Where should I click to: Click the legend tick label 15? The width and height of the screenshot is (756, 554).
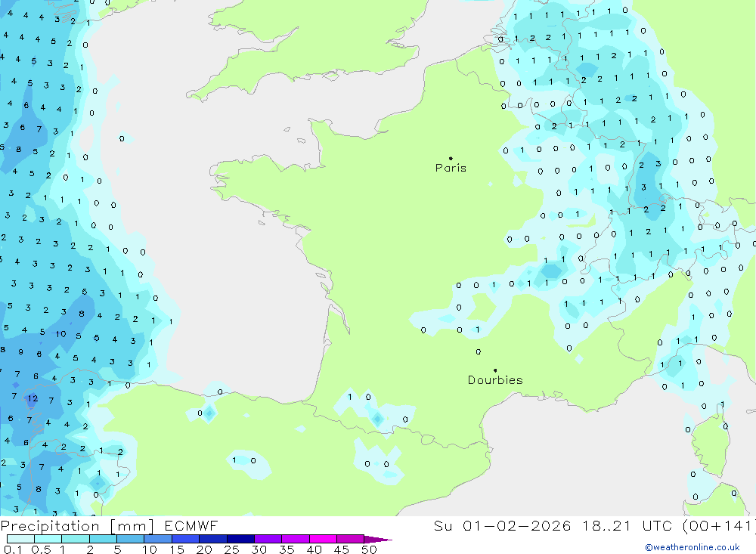(177, 549)
